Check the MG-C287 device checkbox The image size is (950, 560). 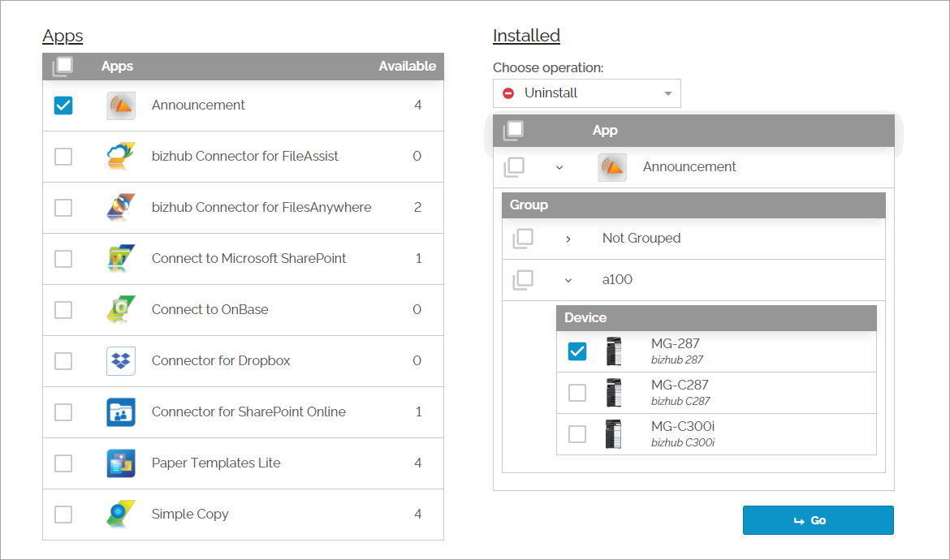[x=576, y=392]
